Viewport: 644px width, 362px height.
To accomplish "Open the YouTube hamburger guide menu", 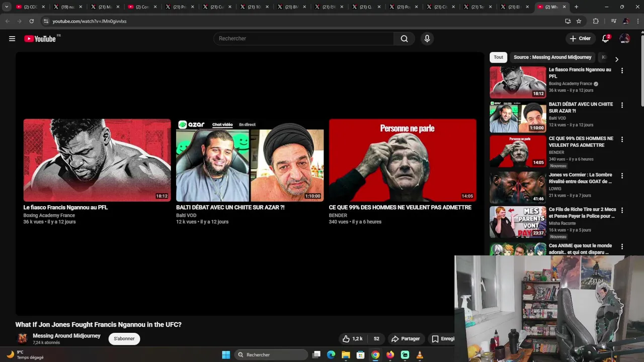I will [12, 39].
